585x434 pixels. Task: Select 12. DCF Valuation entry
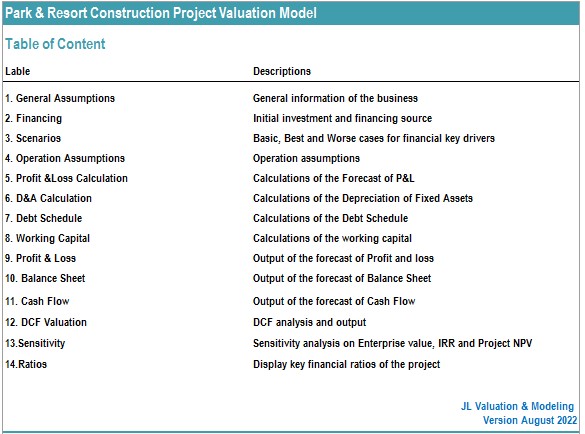tap(46, 322)
